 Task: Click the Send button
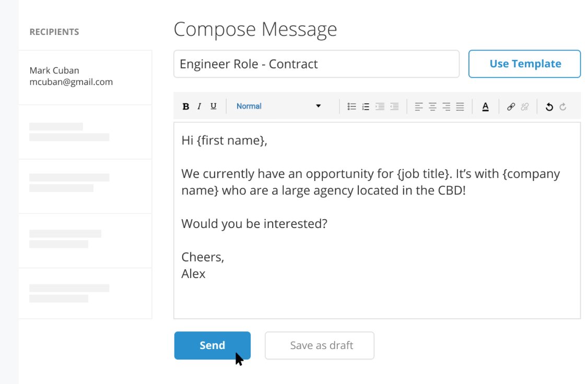coord(212,345)
